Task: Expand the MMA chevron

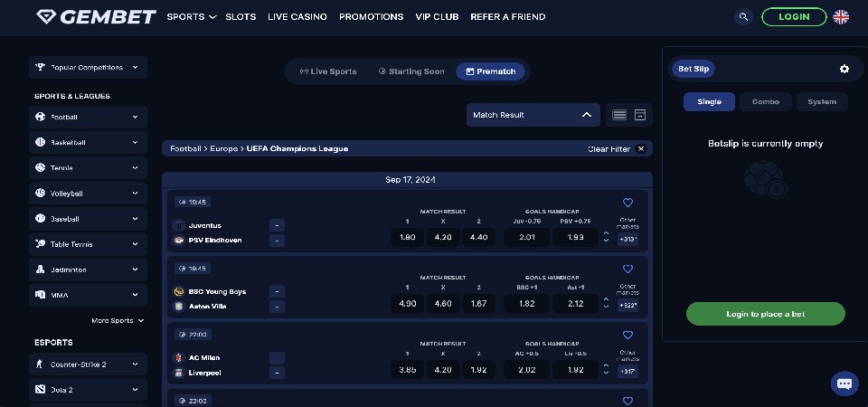Action: point(135,295)
